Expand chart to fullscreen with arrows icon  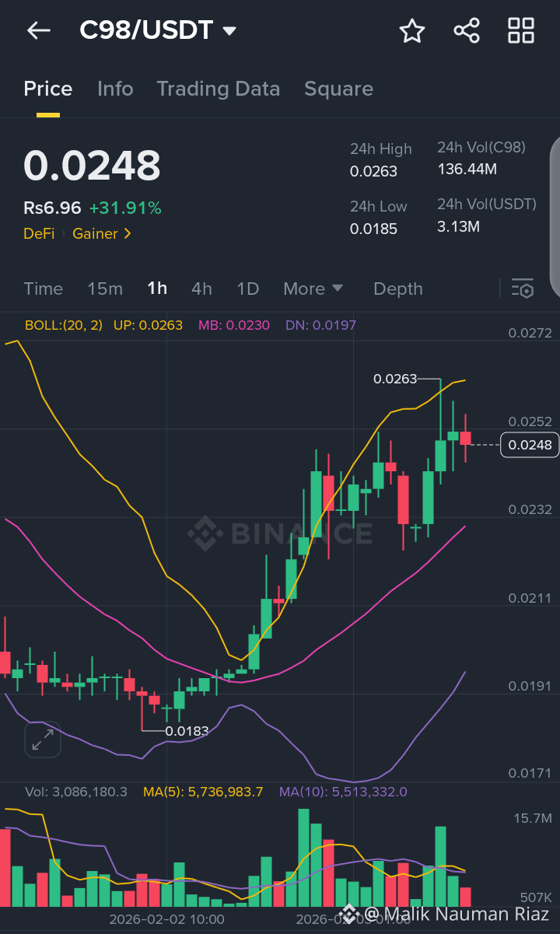pyautogui.click(x=42, y=740)
